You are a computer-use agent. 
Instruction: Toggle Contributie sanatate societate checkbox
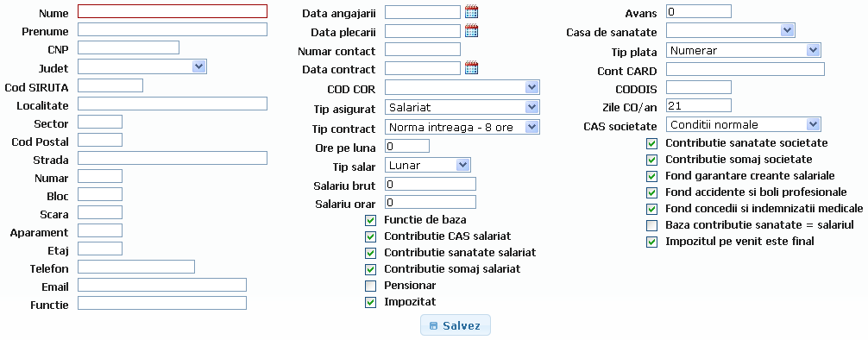pyautogui.click(x=652, y=143)
